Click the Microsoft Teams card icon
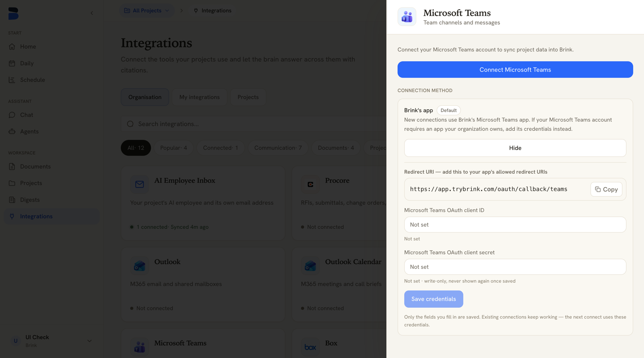The height and width of the screenshot is (358, 644). click(x=140, y=347)
